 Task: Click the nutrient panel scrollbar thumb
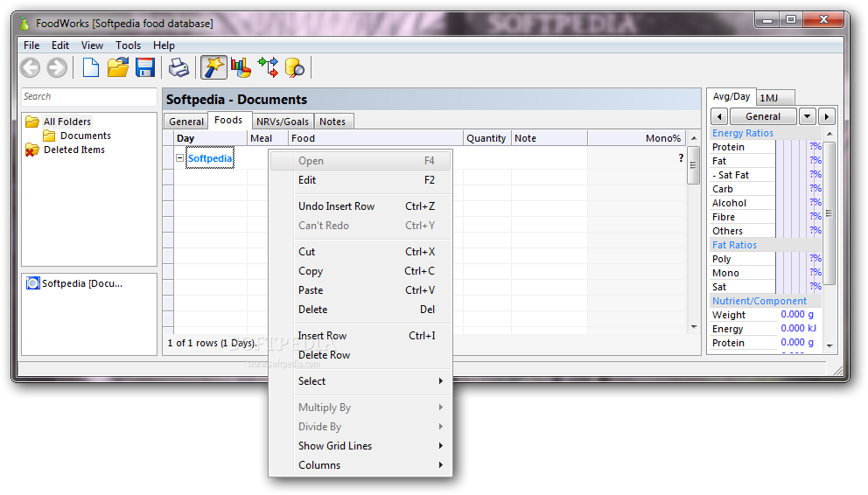(829, 213)
